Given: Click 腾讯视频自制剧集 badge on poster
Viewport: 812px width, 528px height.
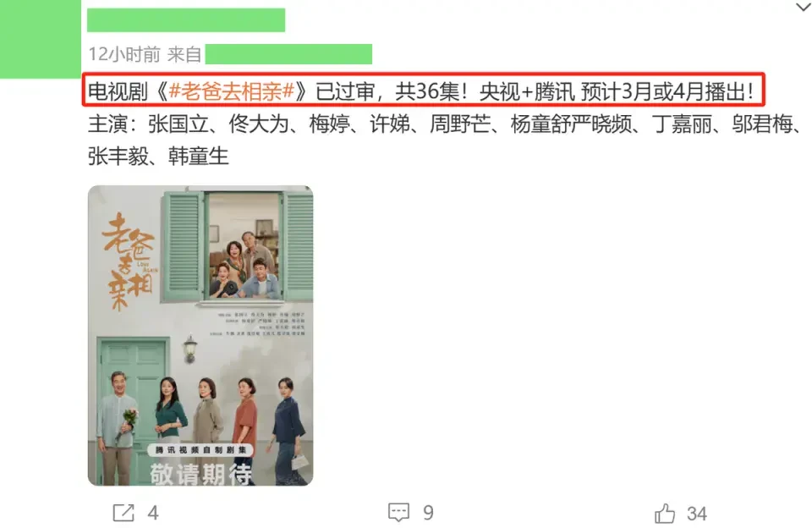Looking at the screenshot, I should tap(201, 450).
